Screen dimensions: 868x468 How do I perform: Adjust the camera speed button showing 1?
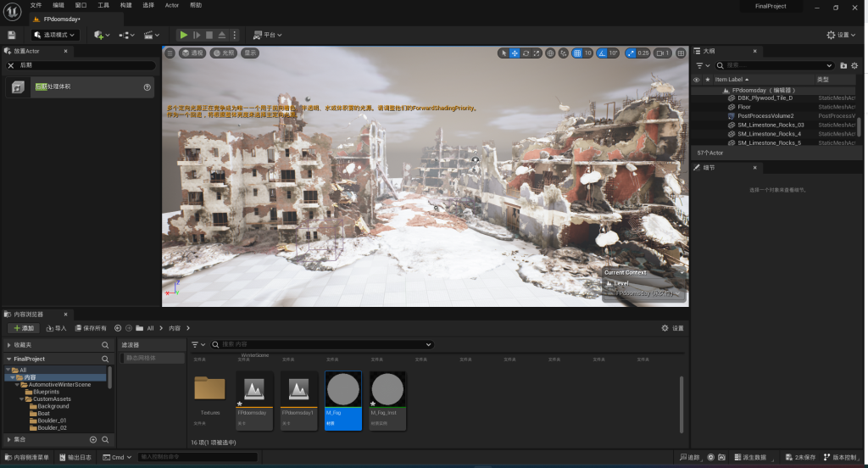(x=663, y=53)
